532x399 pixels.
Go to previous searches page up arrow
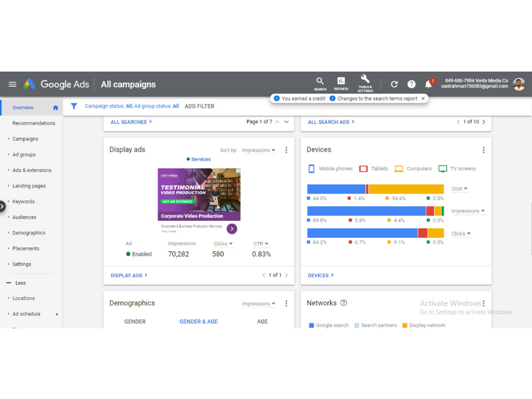coord(277,122)
